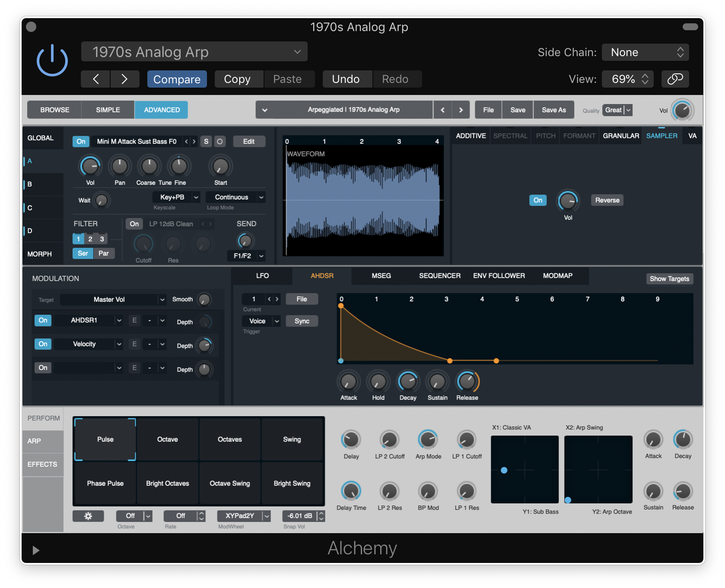Open the EFFECTS section tab
The height and width of the screenshot is (588, 725).
point(42,465)
